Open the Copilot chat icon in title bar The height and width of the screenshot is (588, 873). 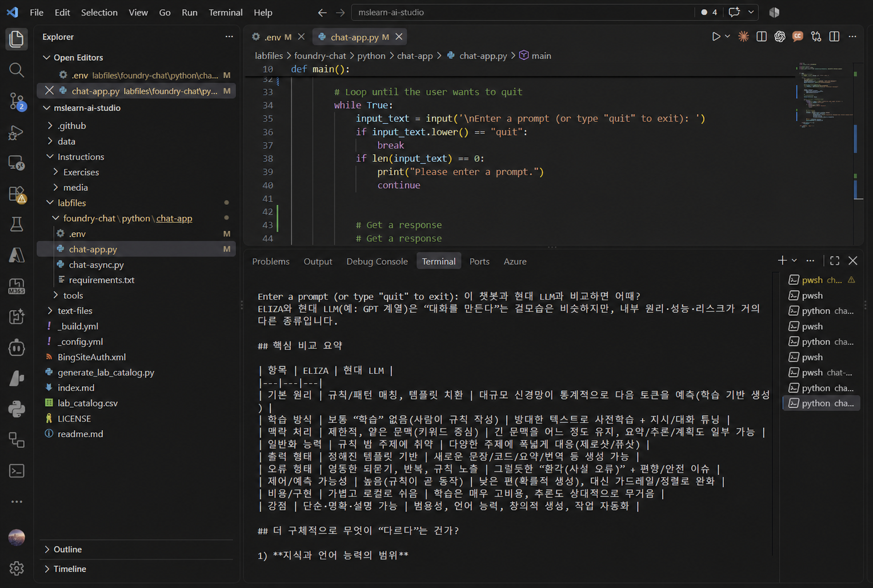(x=735, y=12)
